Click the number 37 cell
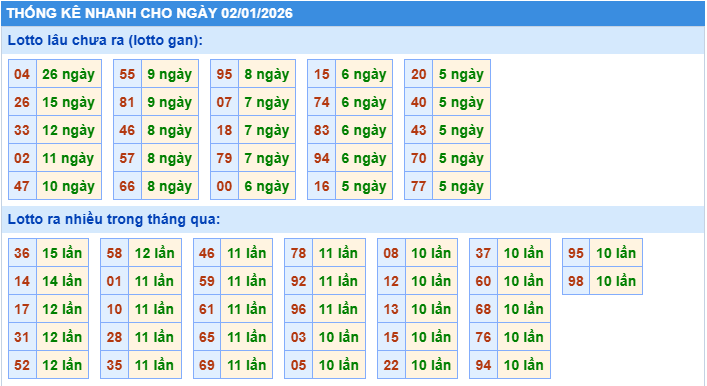Viewport: 707px width, 386px height. click(x=483, y=253)
